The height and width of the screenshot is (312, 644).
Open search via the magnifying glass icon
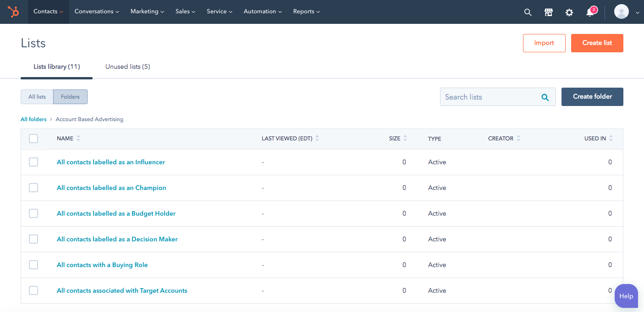click(528, 12)
